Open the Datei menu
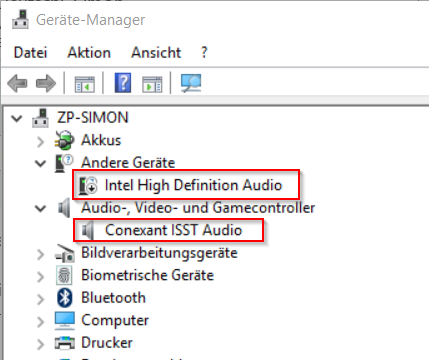The width and height of the screenshot is (429, 360). click(x=30, y=53)
